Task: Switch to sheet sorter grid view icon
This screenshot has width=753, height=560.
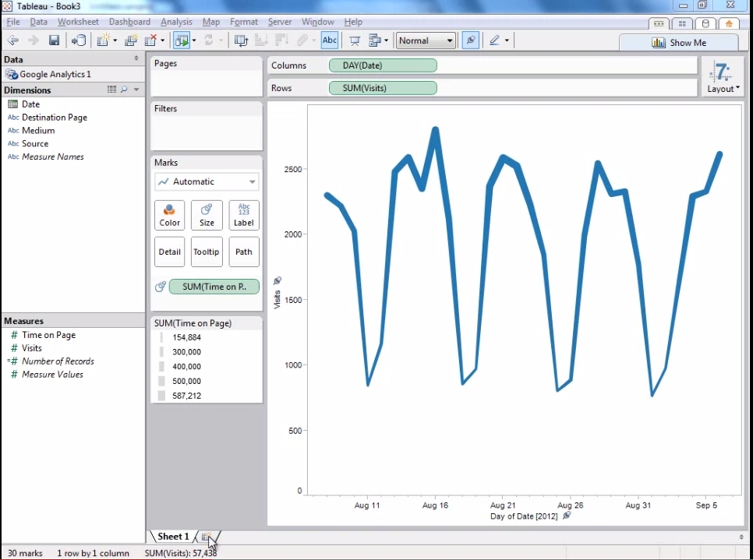Action: [682, 24]
